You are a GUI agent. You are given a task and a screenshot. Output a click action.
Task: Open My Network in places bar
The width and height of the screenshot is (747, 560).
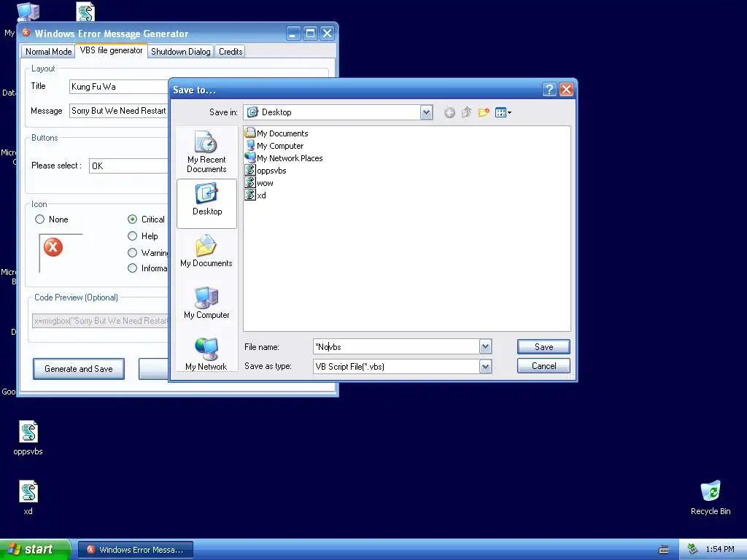206,354
